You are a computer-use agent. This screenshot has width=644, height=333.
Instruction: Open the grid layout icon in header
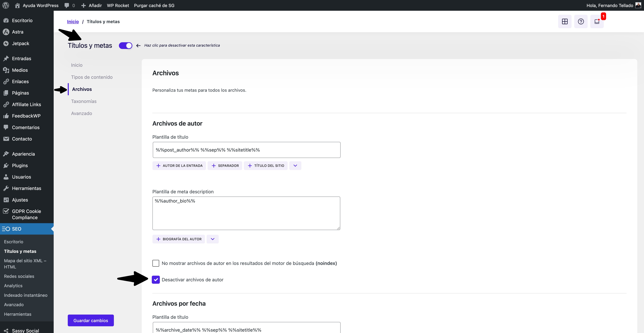[565, 21]
